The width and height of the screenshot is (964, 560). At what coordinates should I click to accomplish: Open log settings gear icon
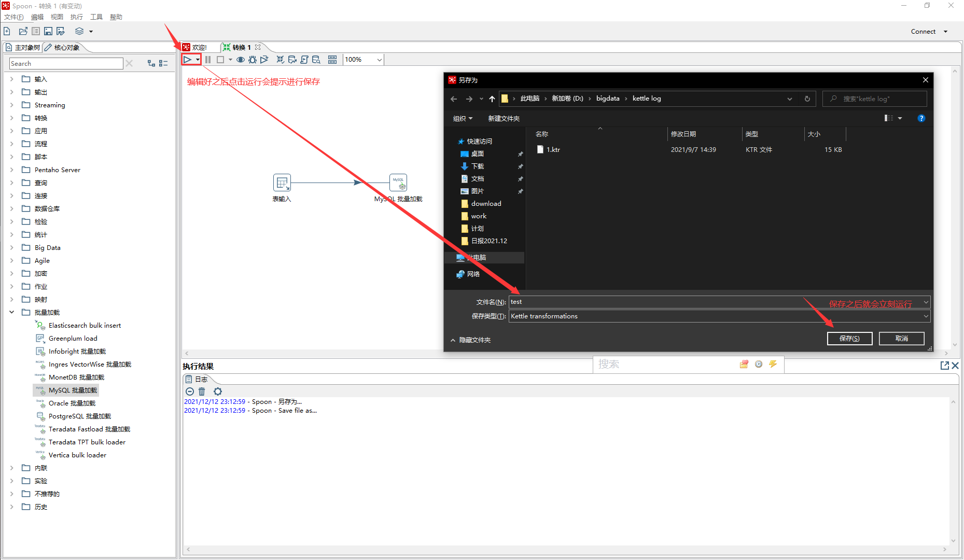coord(218,391)
